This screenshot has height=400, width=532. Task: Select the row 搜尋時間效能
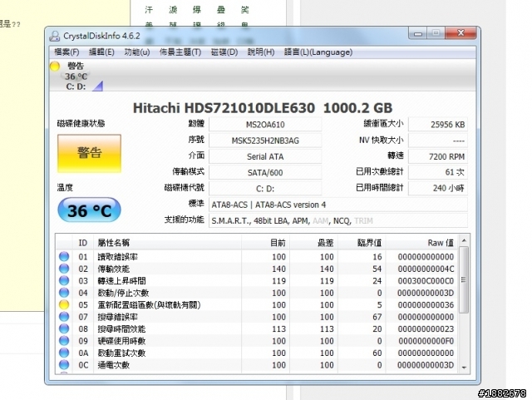tap(258, 328)
